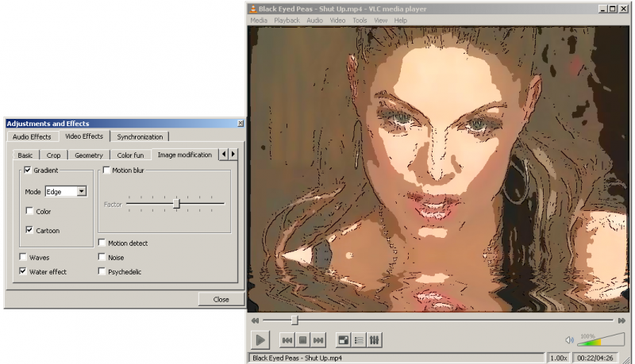The width and height of the screenshot is (635, 364).
Task: Click the 00:22/04:26 time display
Action: [595, 358]
